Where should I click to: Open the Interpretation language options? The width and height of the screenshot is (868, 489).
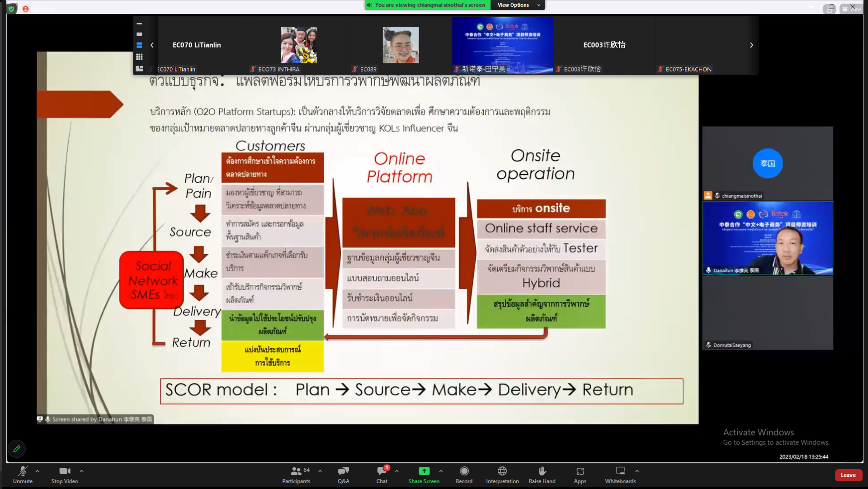pos(502,475)
